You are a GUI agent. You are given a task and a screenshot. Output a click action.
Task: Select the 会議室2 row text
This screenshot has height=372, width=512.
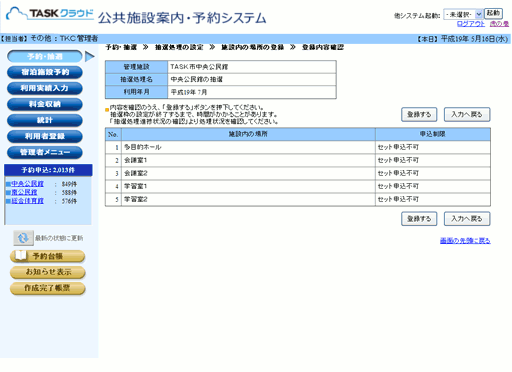pos(135,173)
